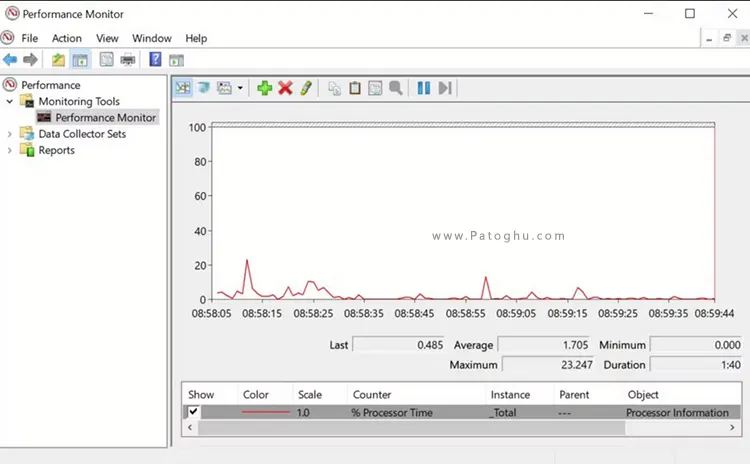Select Reports in the tree
This screenshot has height=464, width=750.
click(x=56, y=150)
